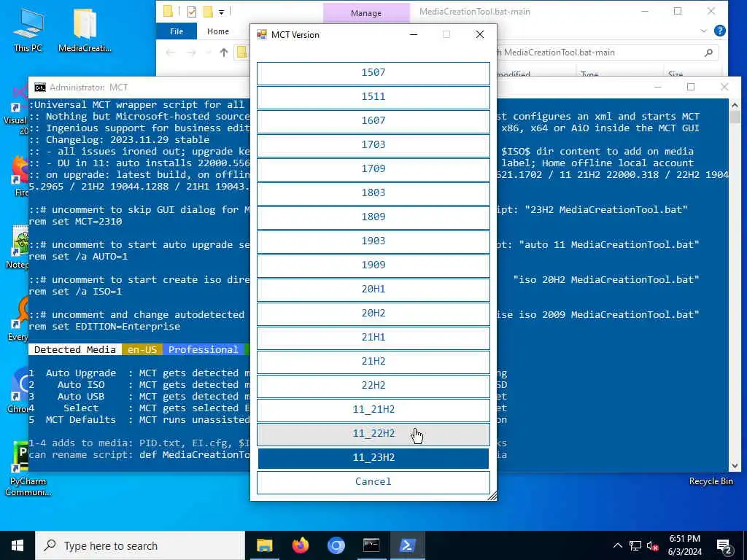Select version 1507 in MCT Version dialog

[373, 73]
